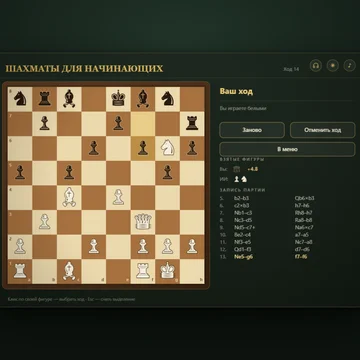Click the black pawn on c5
This screenshot has width=360, height=360.
tap(69, 173)
